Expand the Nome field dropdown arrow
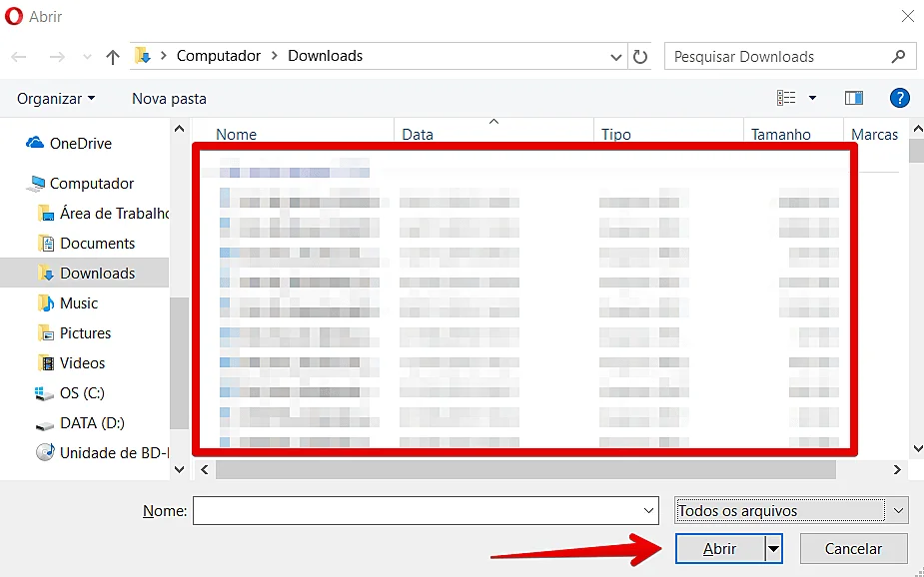This screenshot has width=924, height=577. click(x=648, y=511)
